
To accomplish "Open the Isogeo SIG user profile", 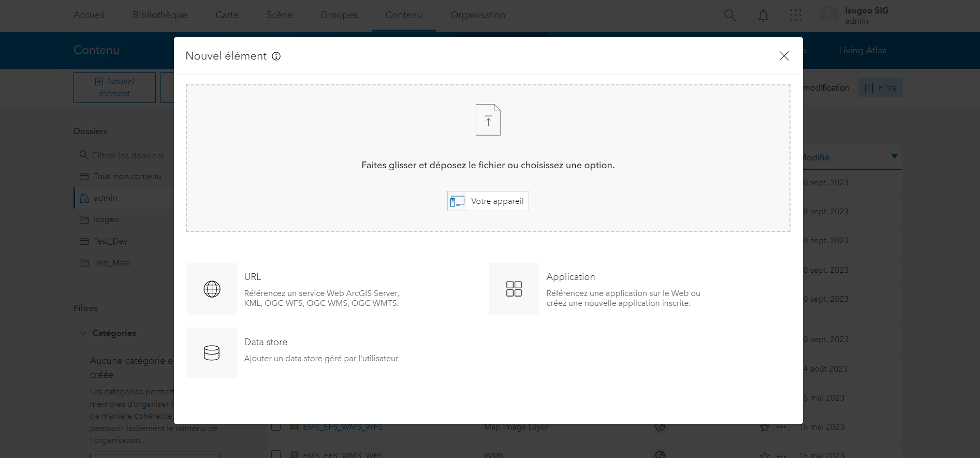I will (x=854, y=16).
